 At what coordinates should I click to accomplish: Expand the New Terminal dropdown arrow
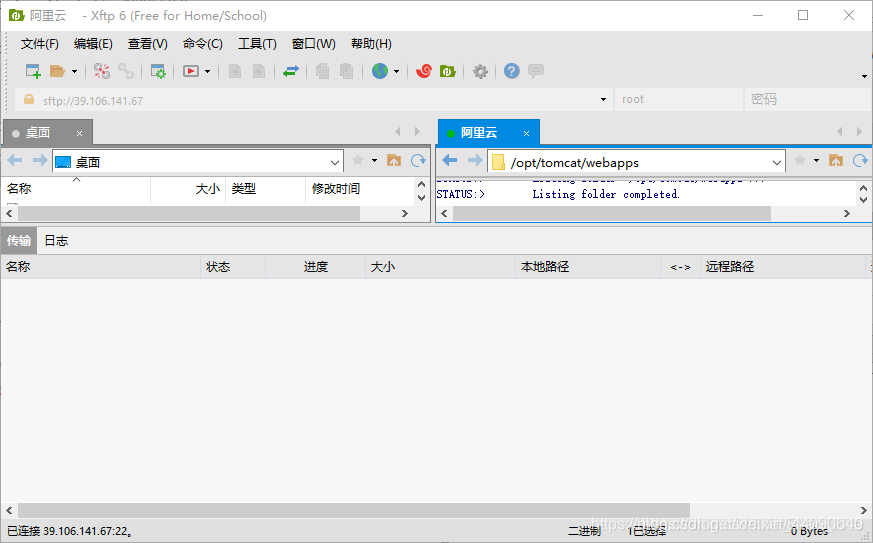coord(207,71)
